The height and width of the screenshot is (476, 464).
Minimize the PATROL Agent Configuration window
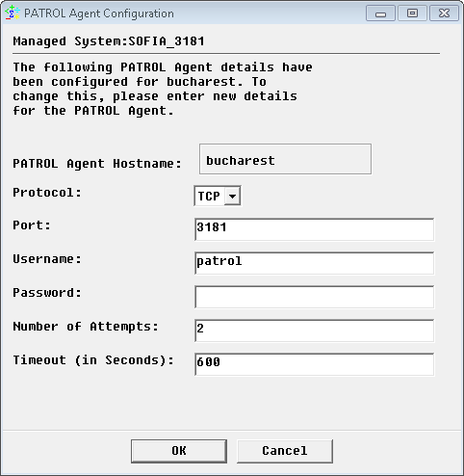[380, 13]
